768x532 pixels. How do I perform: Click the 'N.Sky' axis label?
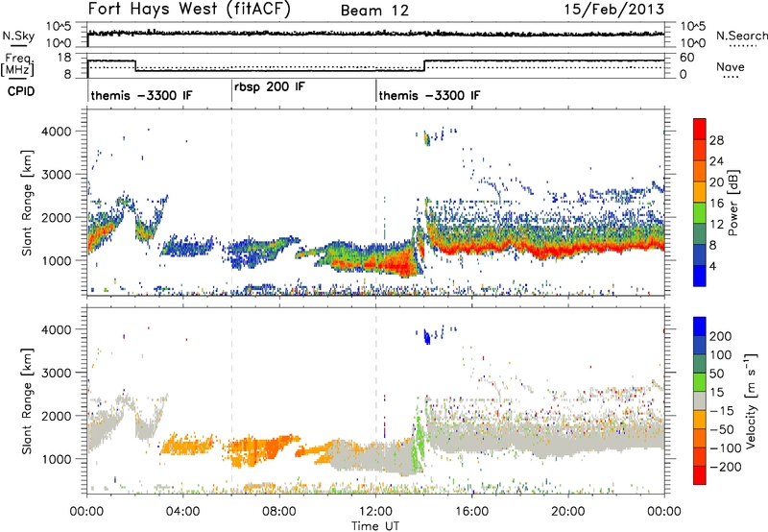[x=18, y=36]
